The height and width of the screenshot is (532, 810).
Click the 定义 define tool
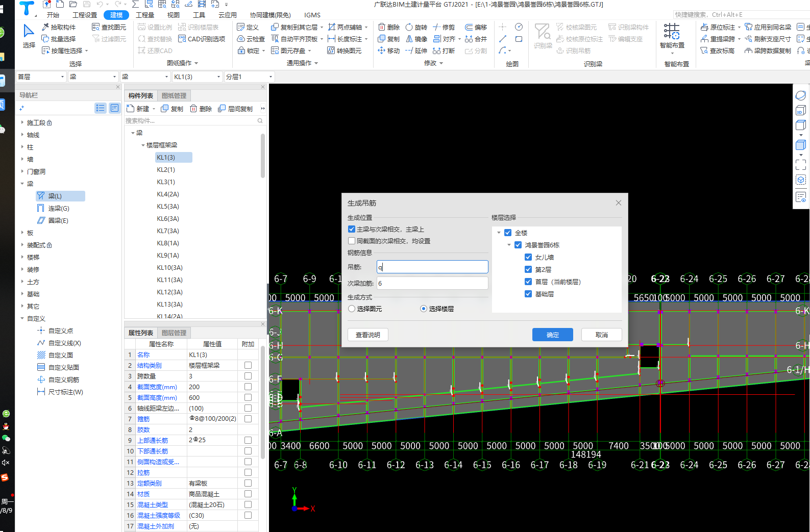click(x=248, y=27)
